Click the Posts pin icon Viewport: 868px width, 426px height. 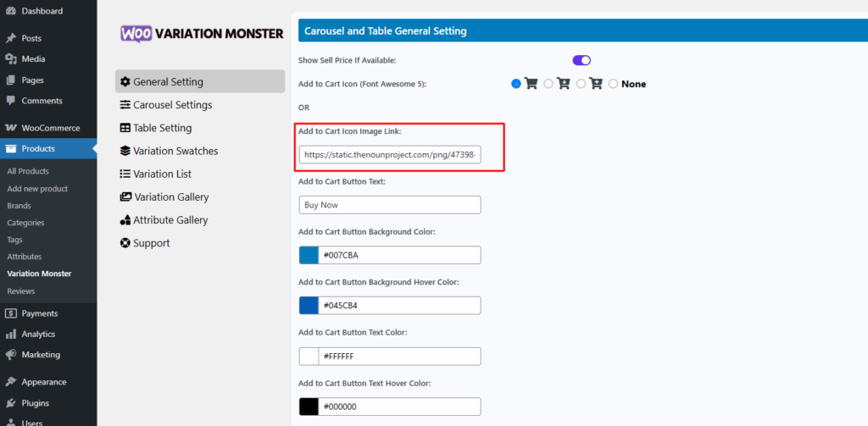point(10,38)
